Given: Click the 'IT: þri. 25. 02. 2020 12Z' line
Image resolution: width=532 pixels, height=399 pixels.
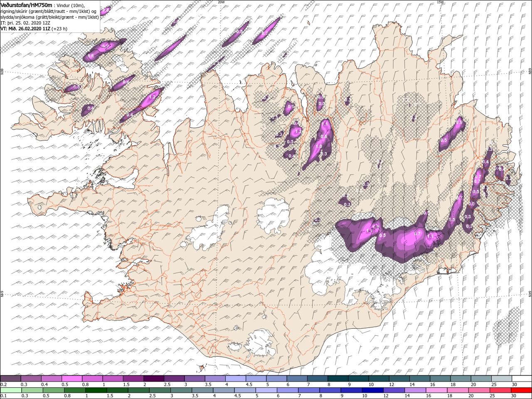Looking at the screenshot, I should [25, 23].
